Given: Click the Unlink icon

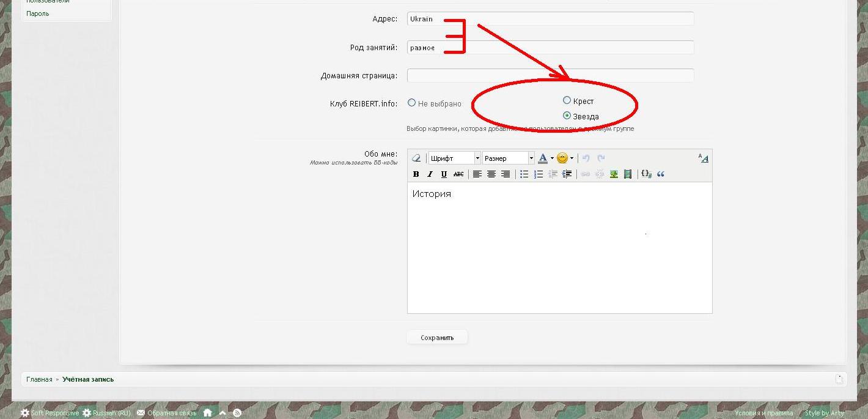Looking at the screenshot, I should tap(600, 174).
